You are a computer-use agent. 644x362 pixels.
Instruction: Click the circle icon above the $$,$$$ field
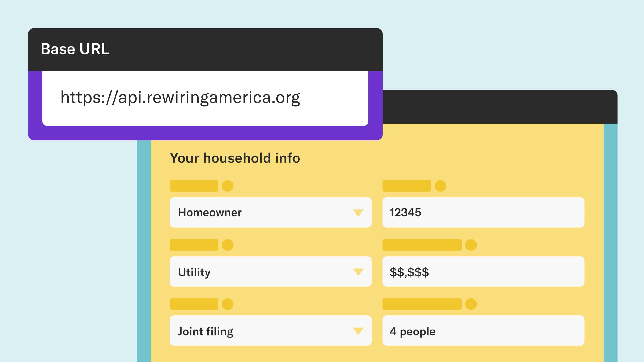471,245
